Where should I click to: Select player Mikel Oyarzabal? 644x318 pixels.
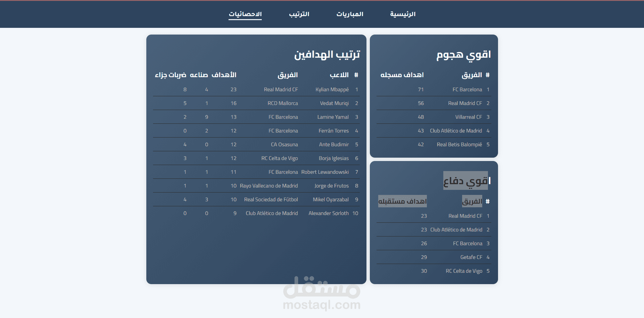coord(331,200)
